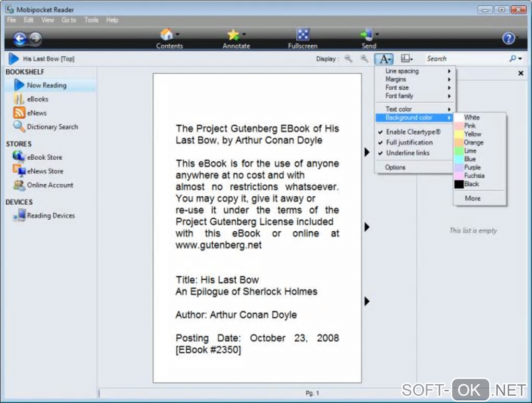Open the Go to menu
Viewport: 532px width, 403px height.
click(69, 20)
